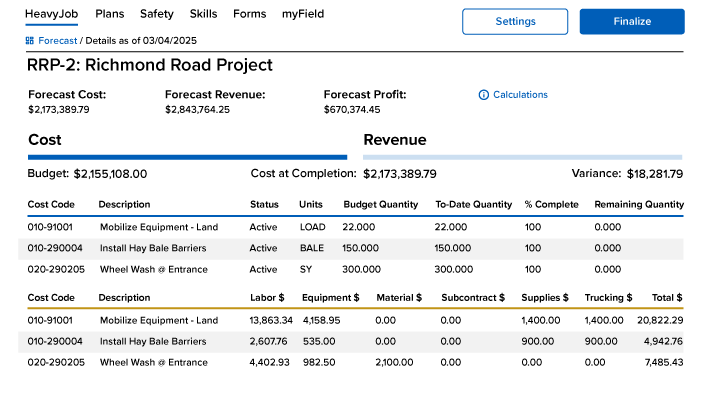Open the Calculations link
This screenshot has height=394, width=709.
tap(520, 95)
